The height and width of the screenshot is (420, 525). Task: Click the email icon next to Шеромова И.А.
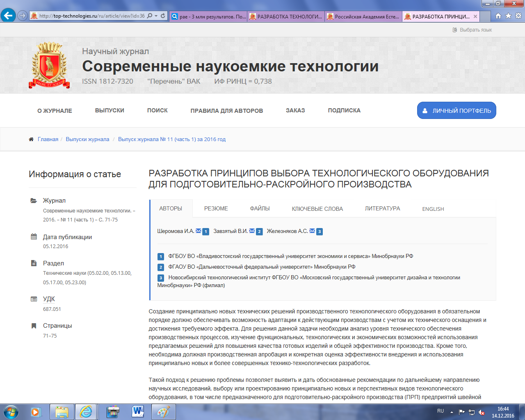[199, 231]
